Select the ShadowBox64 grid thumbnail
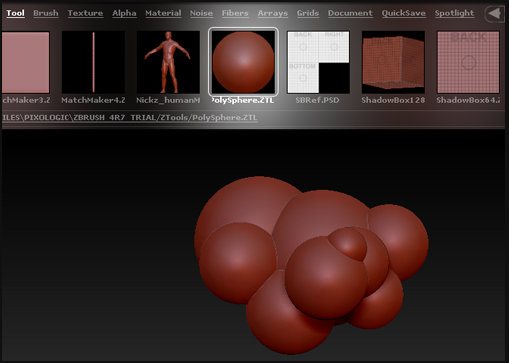This screenshot has width=509, height=363. (x=468, y=62)
